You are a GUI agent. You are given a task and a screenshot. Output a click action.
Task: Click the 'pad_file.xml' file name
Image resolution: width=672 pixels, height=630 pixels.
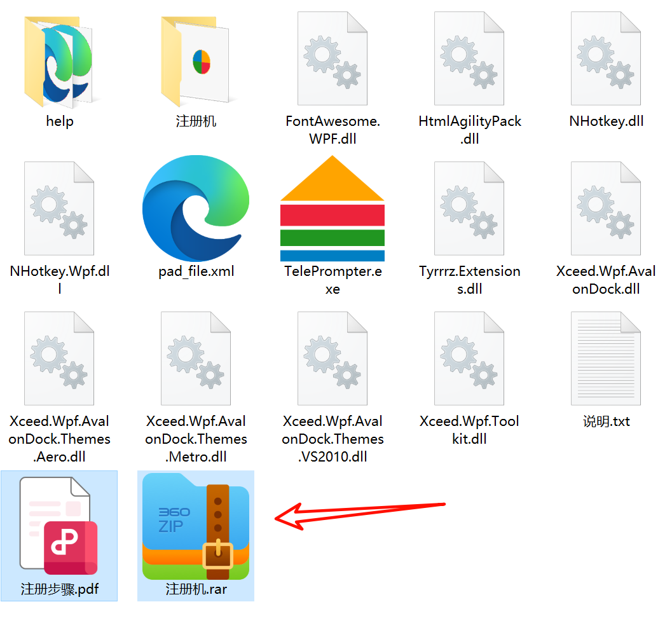[x=196, y=271]
